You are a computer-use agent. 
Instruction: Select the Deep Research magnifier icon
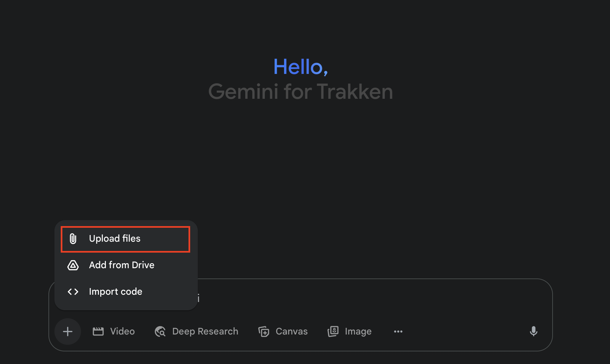point(160,331)
